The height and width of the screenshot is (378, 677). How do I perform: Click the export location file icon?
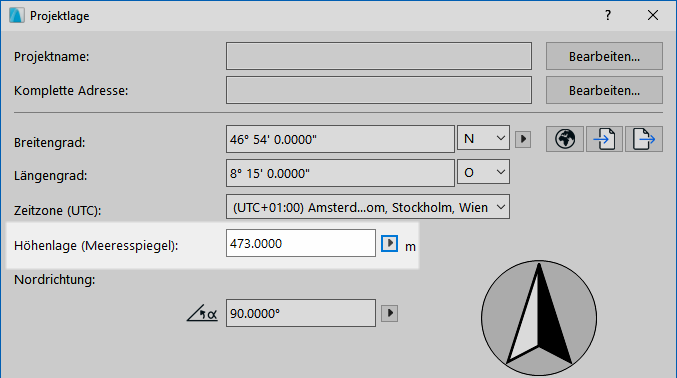click(644, 139)
